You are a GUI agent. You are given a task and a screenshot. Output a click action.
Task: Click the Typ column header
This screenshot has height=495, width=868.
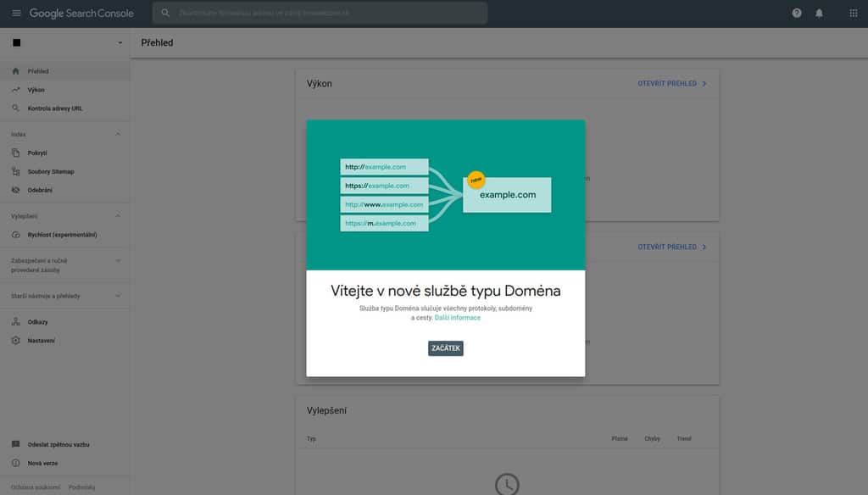[311, 438]
